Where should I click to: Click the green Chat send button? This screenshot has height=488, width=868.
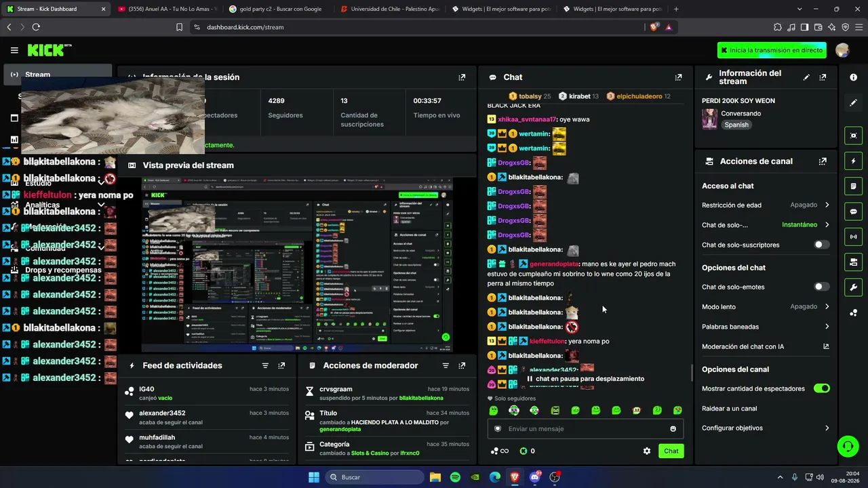click(671, 451)
